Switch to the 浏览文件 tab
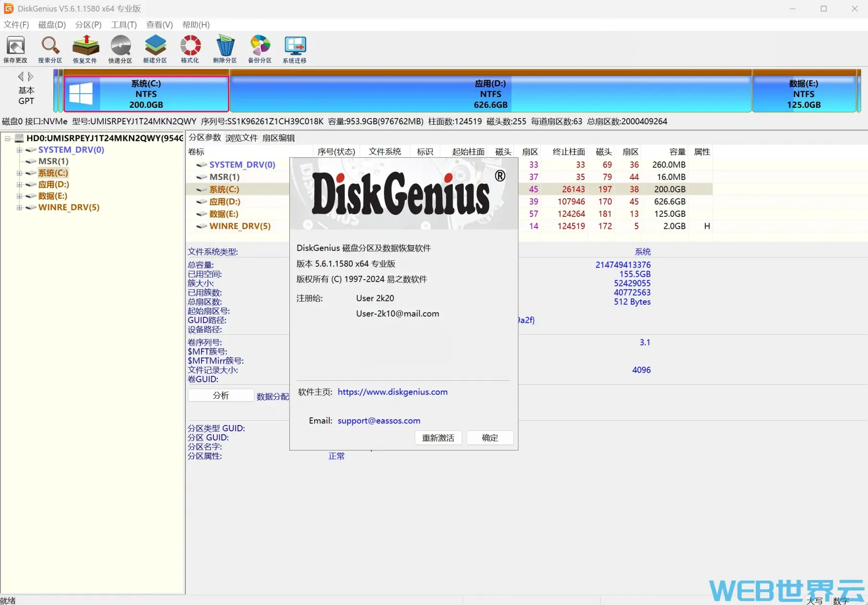The width and height of the screenshot is (868, 605). pyautogui.click(x=241, y=138)
